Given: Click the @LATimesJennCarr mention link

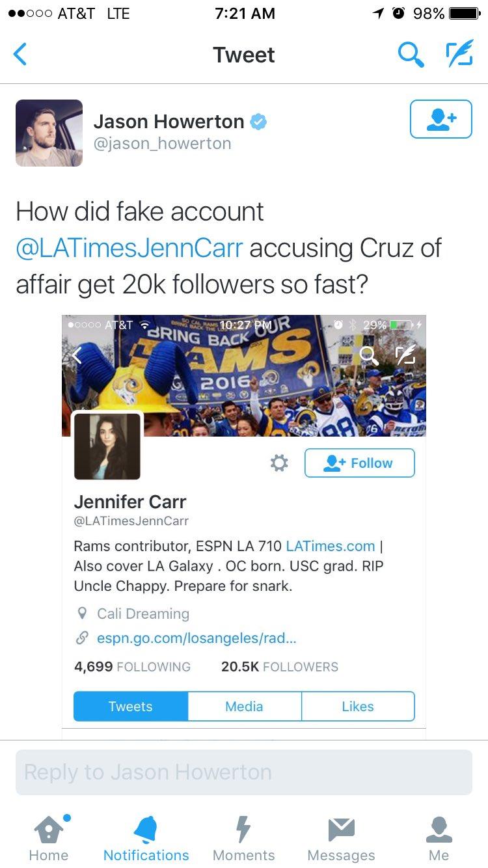Looking at the screenshot, I should pyautogui.click(x=129, y=248).
